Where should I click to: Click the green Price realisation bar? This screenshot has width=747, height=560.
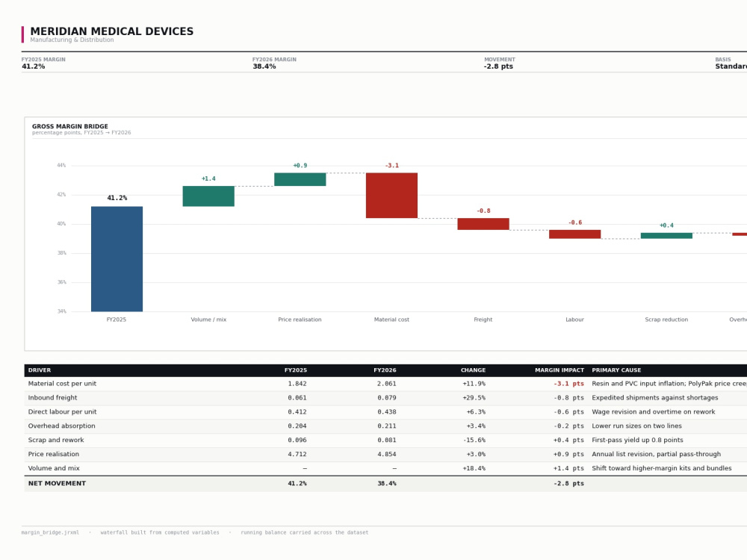coord(300,179)
